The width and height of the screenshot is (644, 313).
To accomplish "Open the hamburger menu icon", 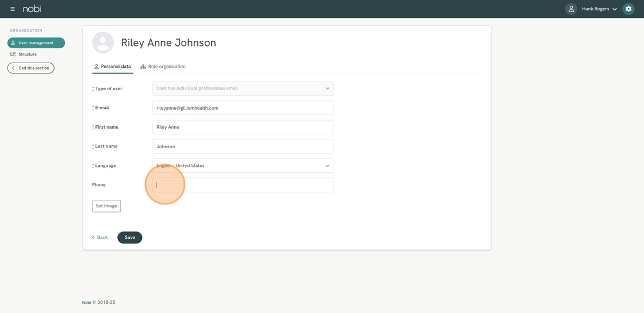I will pyautogui.click(x=13, y=9).
